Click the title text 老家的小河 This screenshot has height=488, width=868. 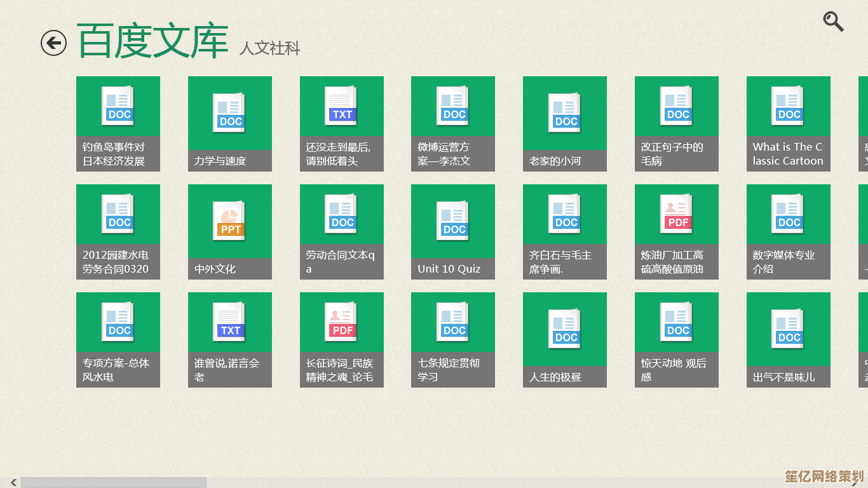pos(555,161)
